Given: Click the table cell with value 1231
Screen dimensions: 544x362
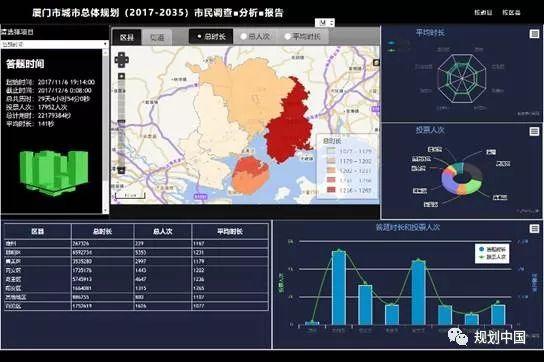Looking at the screenshot, I should (230, 252).
